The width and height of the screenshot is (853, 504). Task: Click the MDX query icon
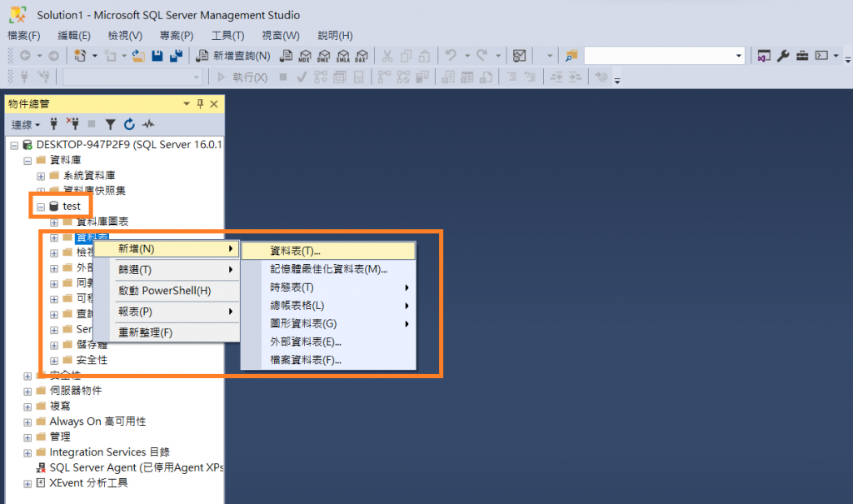pos(305,56)
